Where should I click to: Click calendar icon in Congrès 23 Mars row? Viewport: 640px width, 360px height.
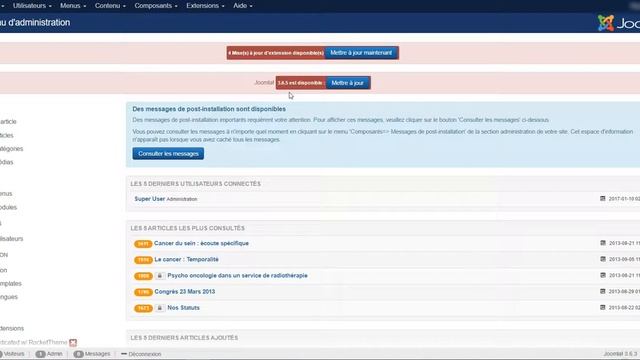602,291
